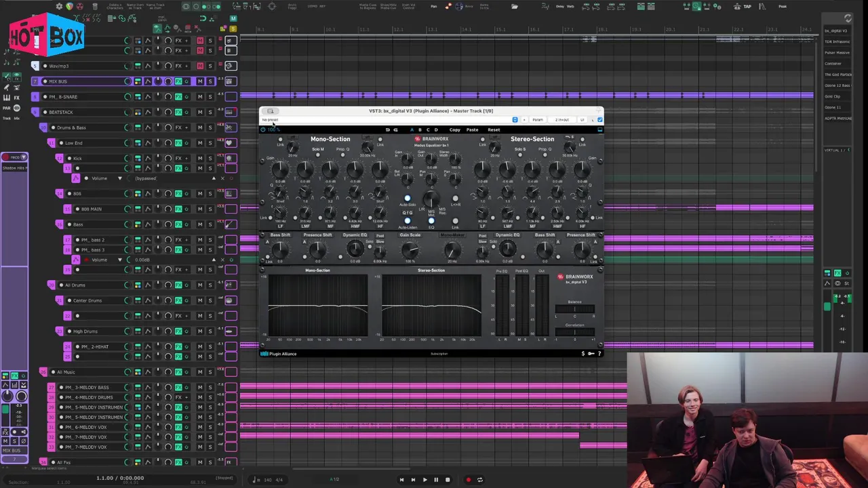The image size is (868, 488).
Task: Toggle the Auto-Solo button
Action: (x=408, y=199)
